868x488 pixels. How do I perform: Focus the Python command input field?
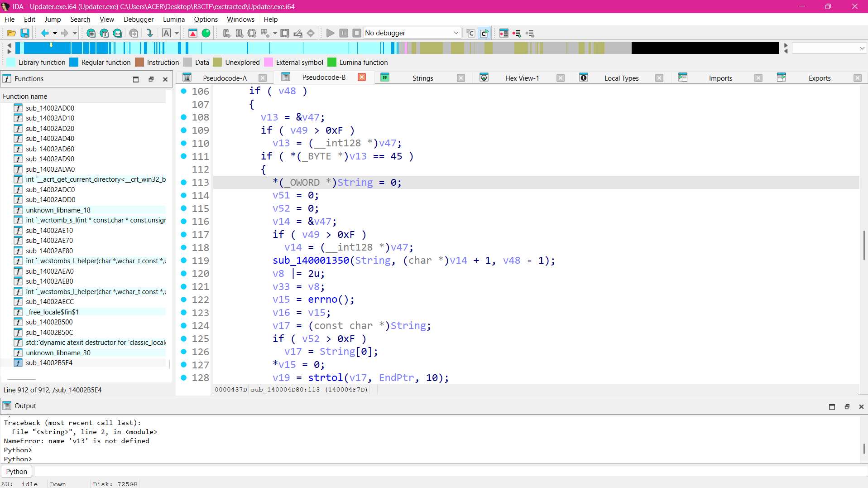click(x=451, y=471)
